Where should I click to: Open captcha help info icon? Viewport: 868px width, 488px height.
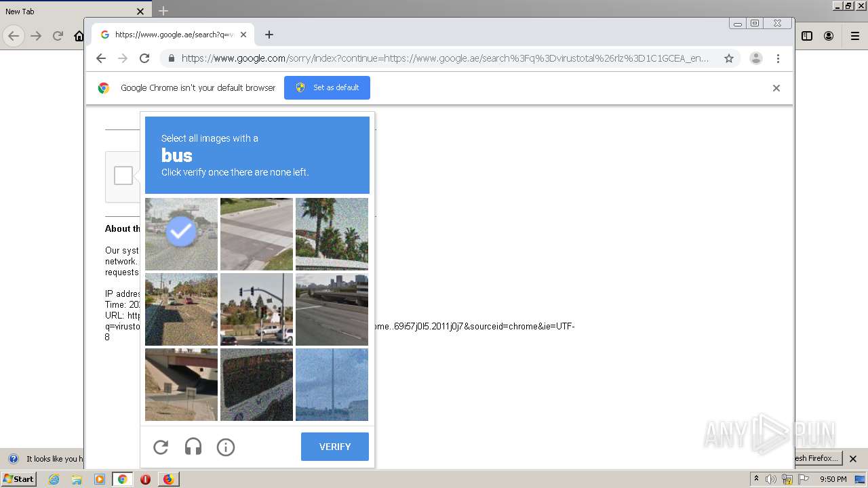pos(226,447)
